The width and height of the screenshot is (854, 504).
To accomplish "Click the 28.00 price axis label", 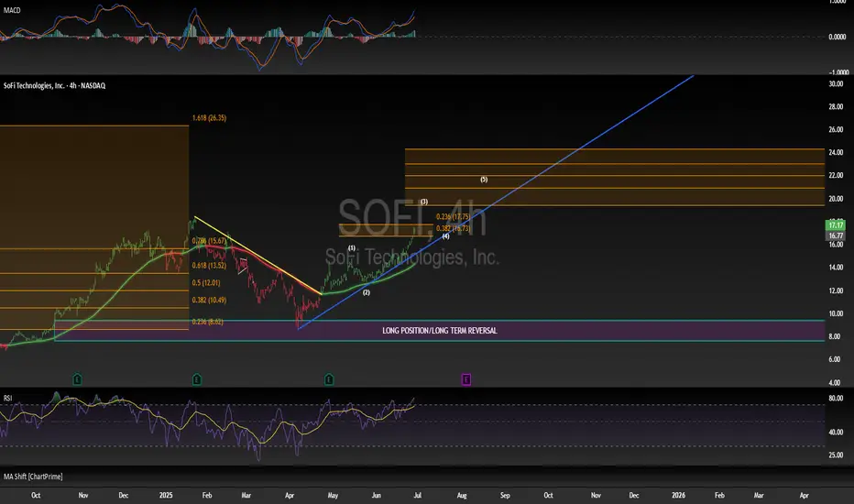I will (x=836, y=107).
